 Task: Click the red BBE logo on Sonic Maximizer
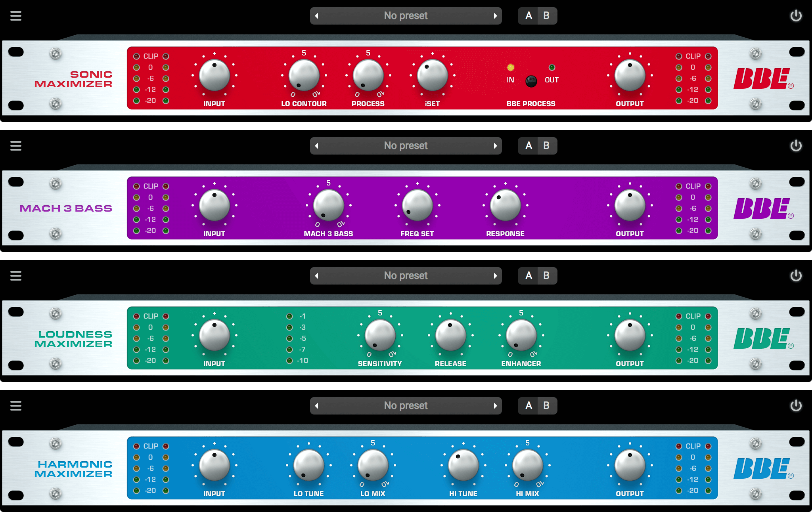coord(764,78)
